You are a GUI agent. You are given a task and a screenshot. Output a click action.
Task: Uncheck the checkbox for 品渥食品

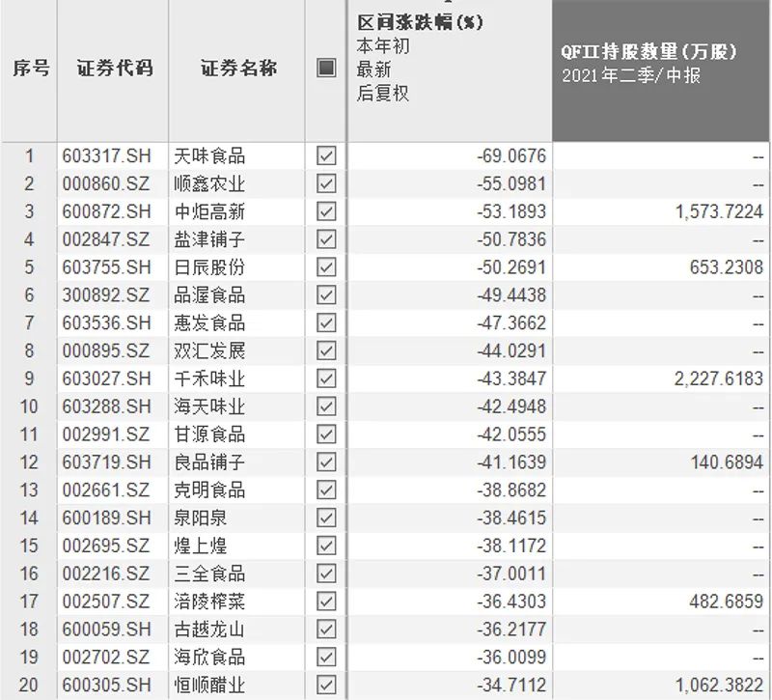click(326, 295)
